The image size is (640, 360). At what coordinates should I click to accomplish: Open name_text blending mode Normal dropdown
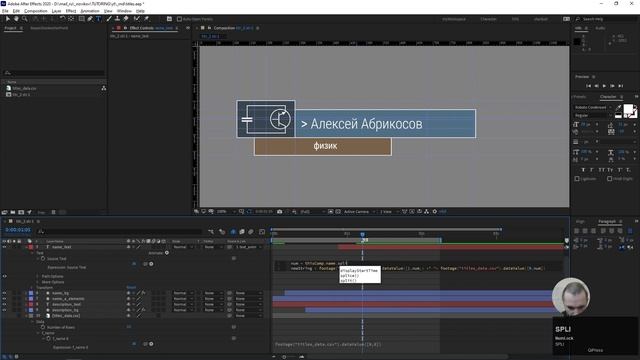coord(182,247)
